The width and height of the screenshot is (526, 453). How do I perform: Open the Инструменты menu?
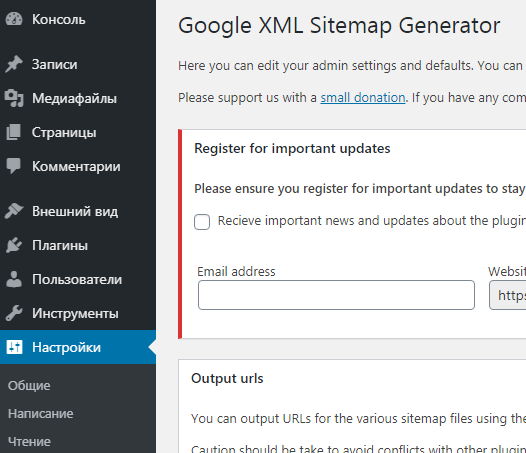(x=78, y=313)
